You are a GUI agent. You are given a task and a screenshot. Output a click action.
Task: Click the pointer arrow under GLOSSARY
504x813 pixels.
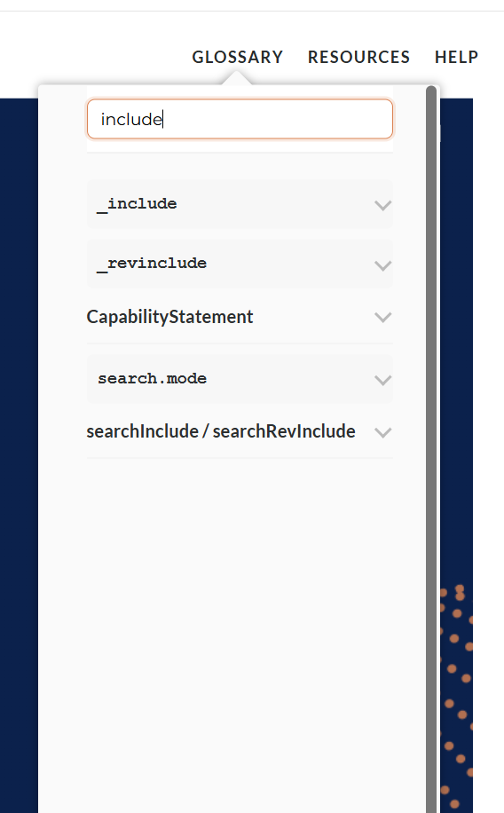coord(237,78)
